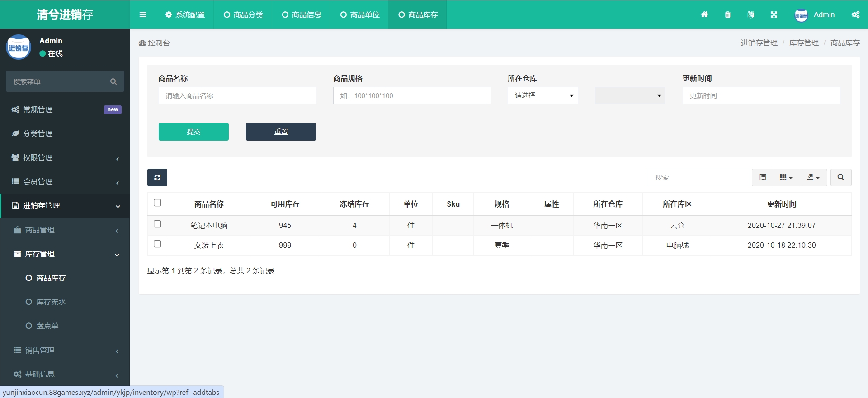Screen dimensions: 868x398
Task: Open 库存流水 in the sidebar
Action: [65, 302]
